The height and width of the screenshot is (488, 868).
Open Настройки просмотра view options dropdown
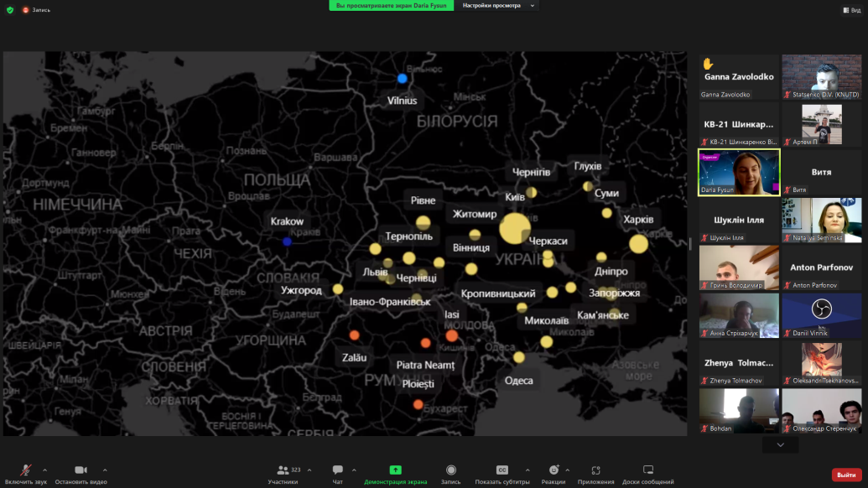point(498,6)
